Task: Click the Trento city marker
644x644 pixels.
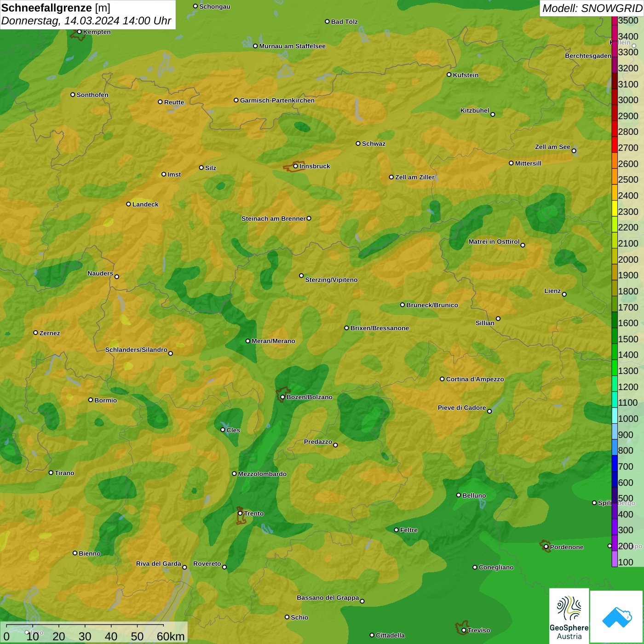Action: click(240, 513)
